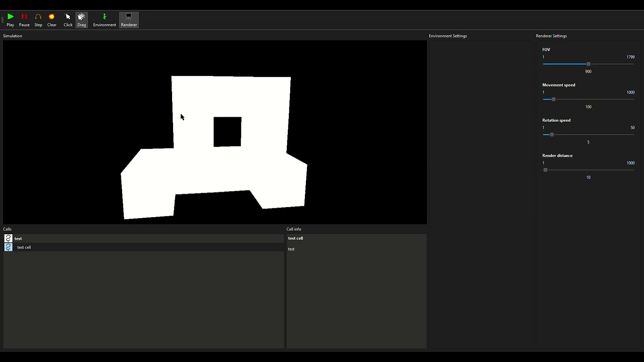Start the simulation with the Play button
644x362 pixels.
click(x=10, y=20)
